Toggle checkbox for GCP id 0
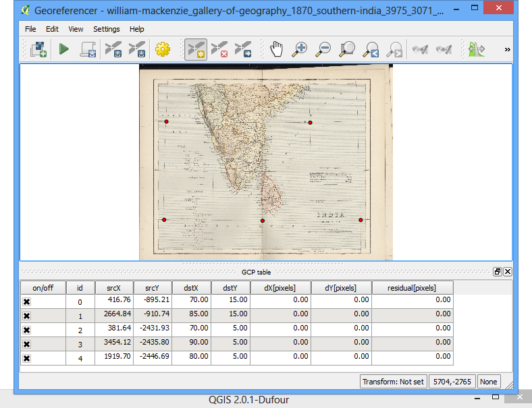 point(27,301)
